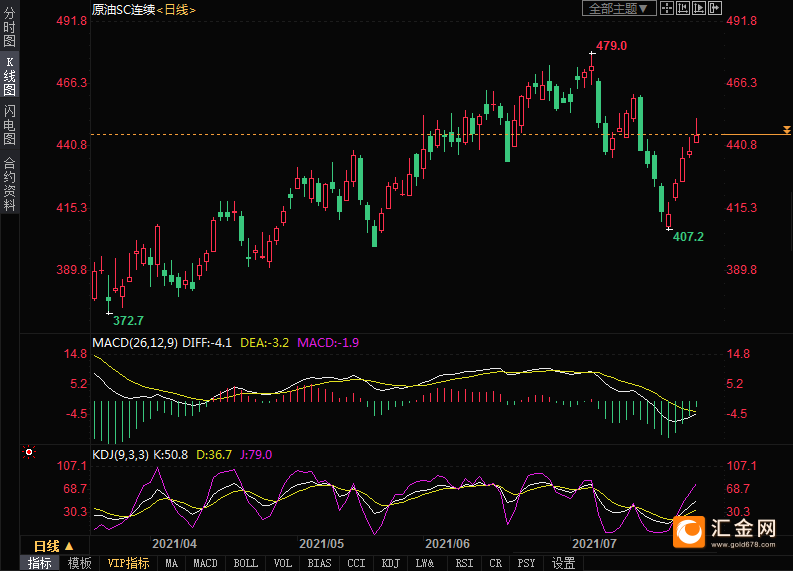Choose the KDJ indicator button
The width and height of the screenshot is (793, 571).
tap(390, 563)
